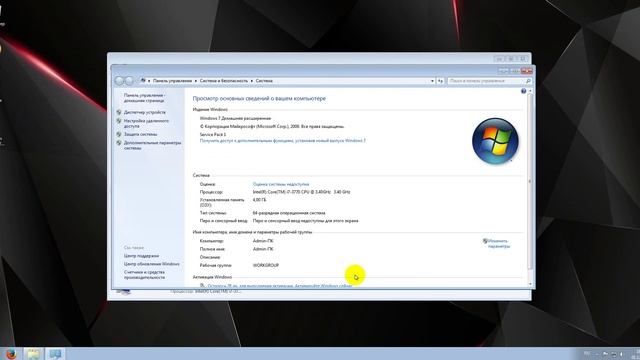Open 'Дополнительные параметры системы' sidebar link
Screen dimensions: 640x360
(x=152, y=145)
